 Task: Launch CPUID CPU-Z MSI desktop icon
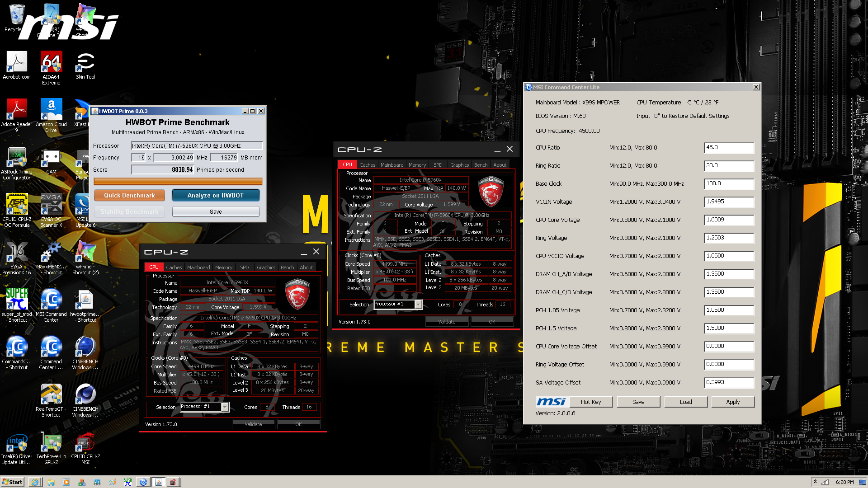(85, 447)
